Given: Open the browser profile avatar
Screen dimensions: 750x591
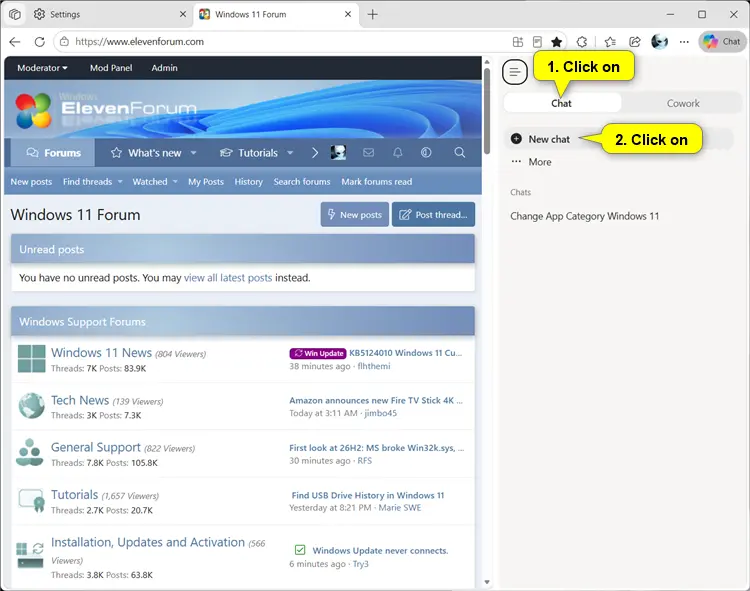Looking at the screenshot, I should click(x=660, y=42).
